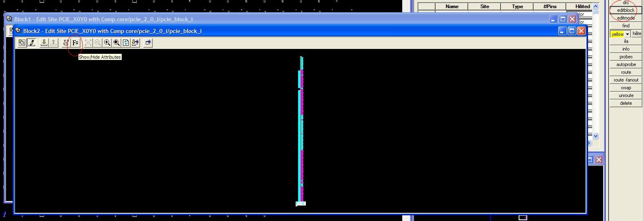
Task: Click the #Pins column header
Action: click(550, 7)
